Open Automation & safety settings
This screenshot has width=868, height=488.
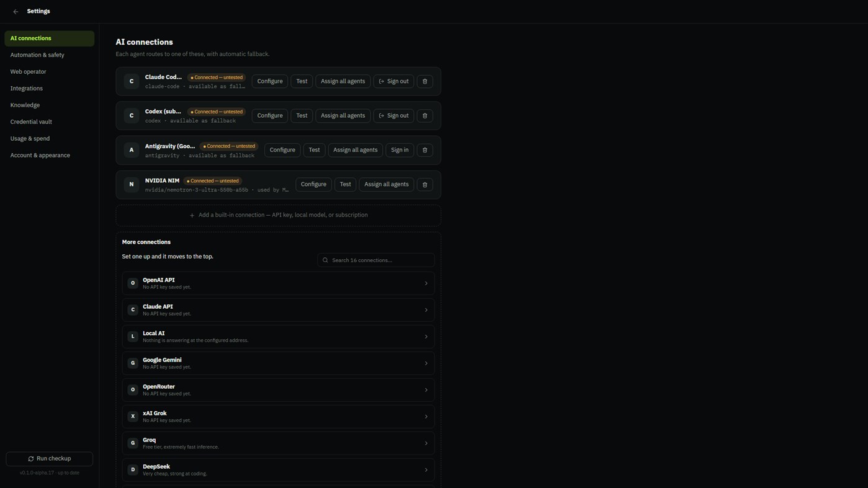coord(50,55)
